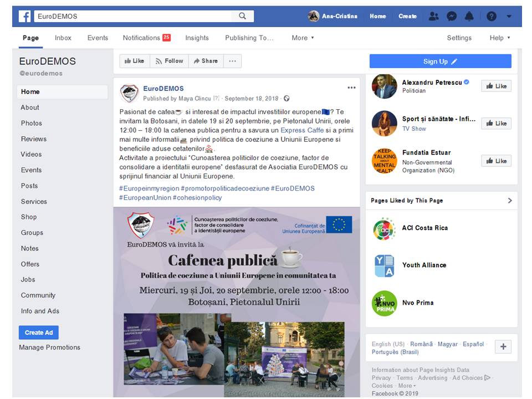Expand Pages Liked by This Page chevron
The height and width of the screenshot is (399, 532).
[510, 201]
